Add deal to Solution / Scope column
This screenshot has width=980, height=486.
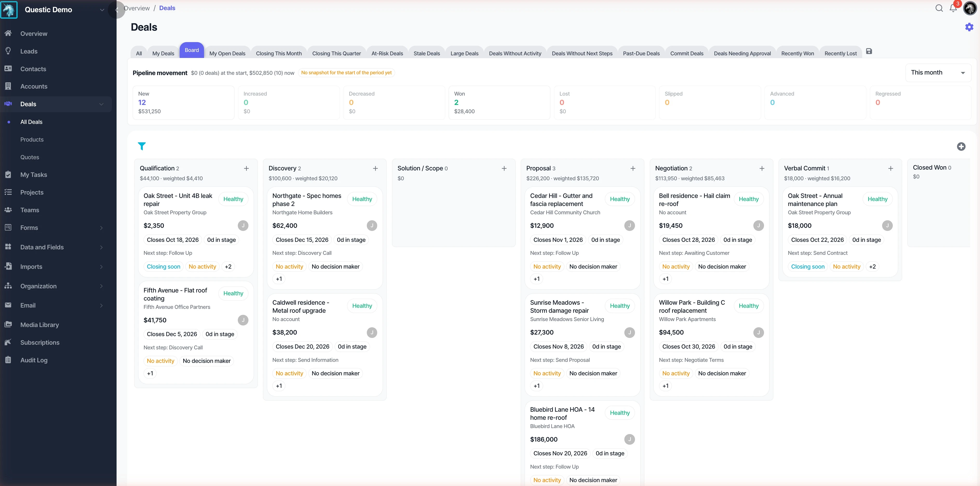tap(504, 168)
